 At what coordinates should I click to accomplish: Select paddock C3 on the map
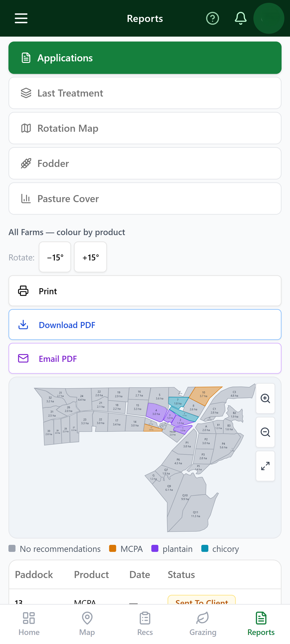click(234, 394)
